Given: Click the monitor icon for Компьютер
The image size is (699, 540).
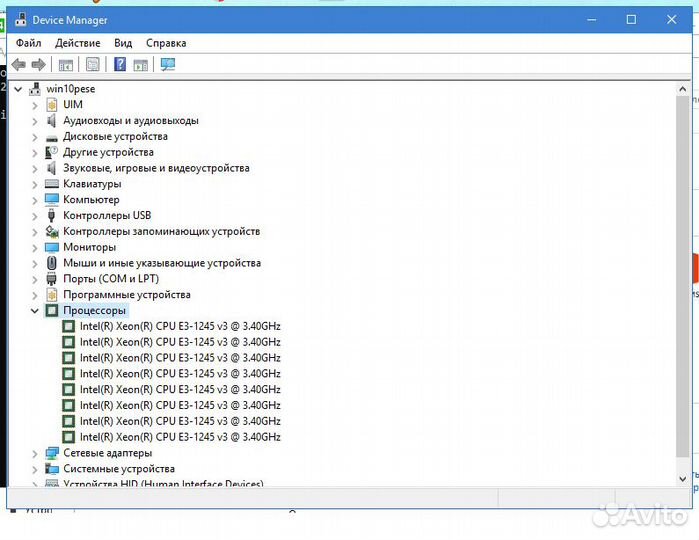Looking at the screenshot, I should tap(52, 199).
